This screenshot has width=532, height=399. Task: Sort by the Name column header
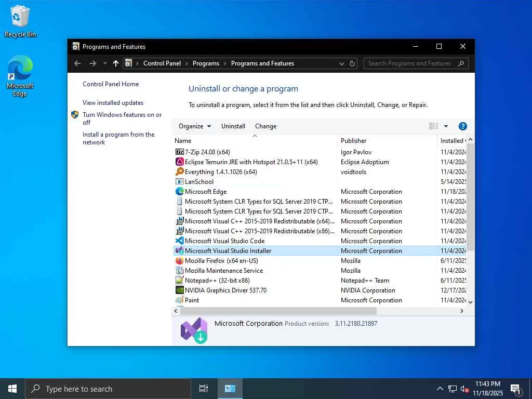255,141
